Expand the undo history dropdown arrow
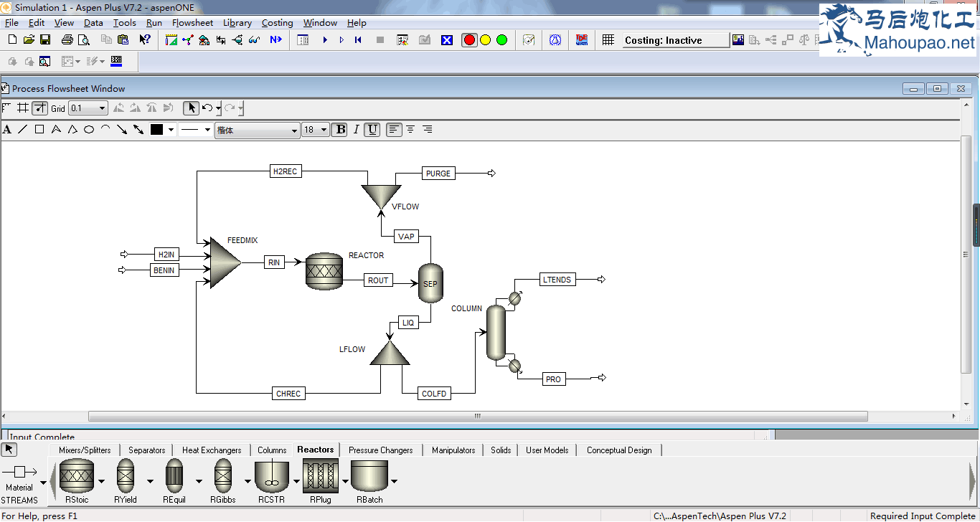The image size is (980, 522). (x=218, y=109)
